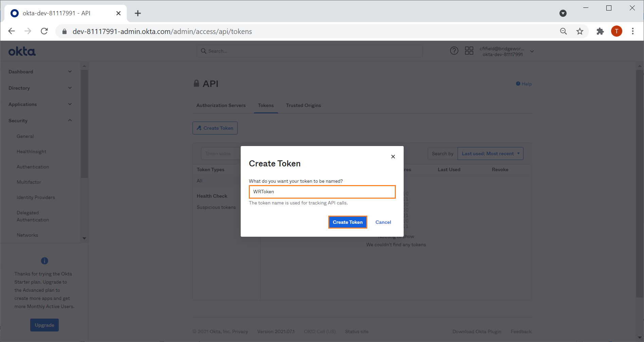Viewport: 644px width, 342px height.
Task: Open the Version 2021.07.1 footer link
Action: 276,331
